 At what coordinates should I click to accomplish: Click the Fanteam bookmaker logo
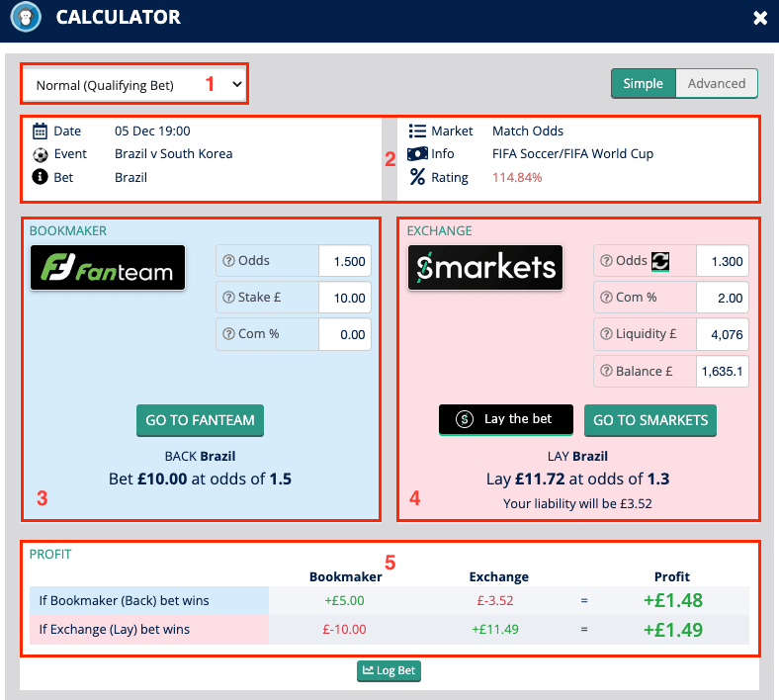pos(108,267)
